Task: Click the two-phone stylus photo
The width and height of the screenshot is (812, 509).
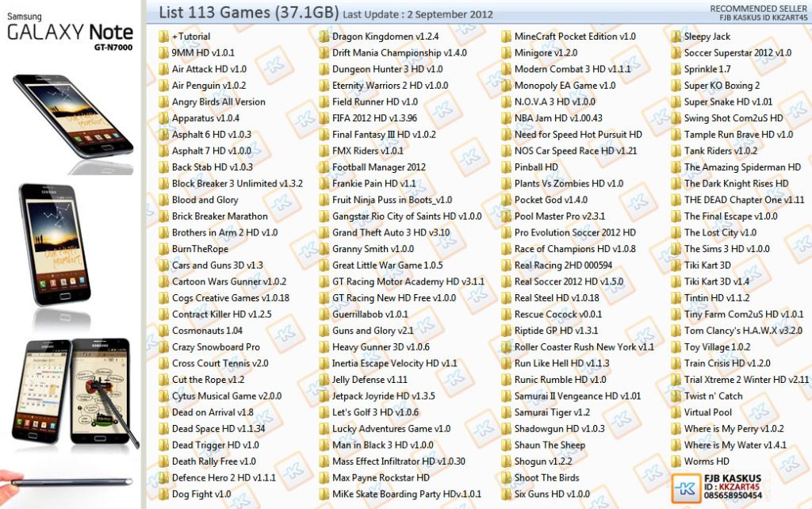Action: 75,392
